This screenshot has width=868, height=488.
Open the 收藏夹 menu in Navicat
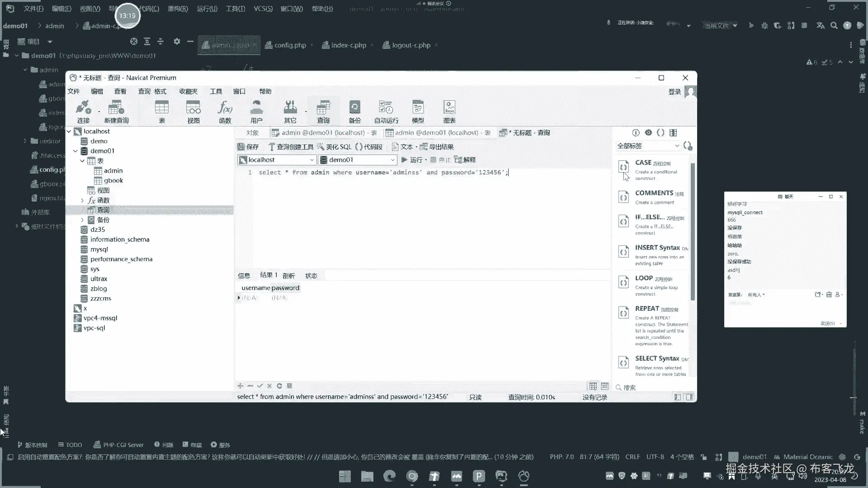point(188,91)
